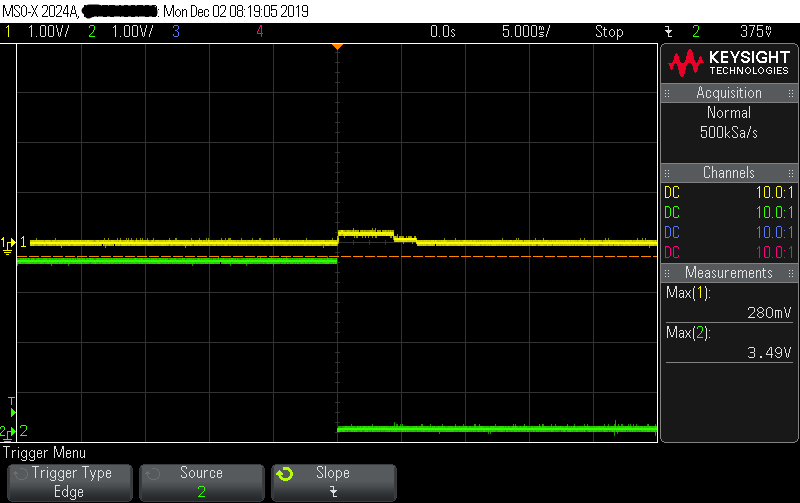Click the channel 2 ground marker
Viewport: 800px width, 503px height.
(8, 433)
